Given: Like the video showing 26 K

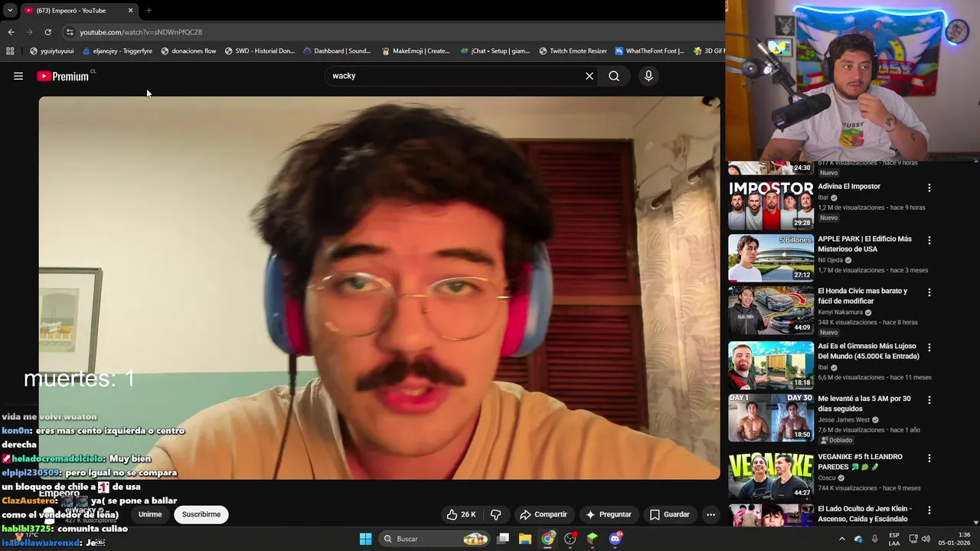Looking at the screenshot, I should (462, 514).
